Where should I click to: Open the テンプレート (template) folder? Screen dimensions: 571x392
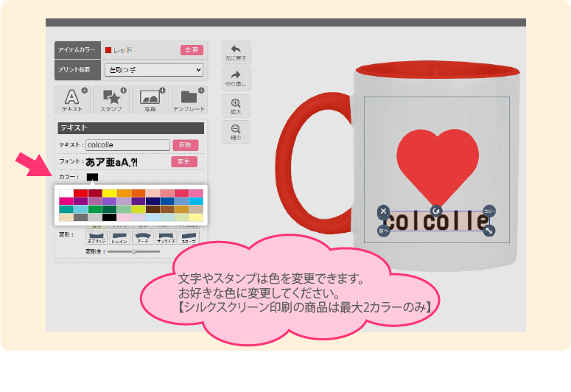coord(189,99)
